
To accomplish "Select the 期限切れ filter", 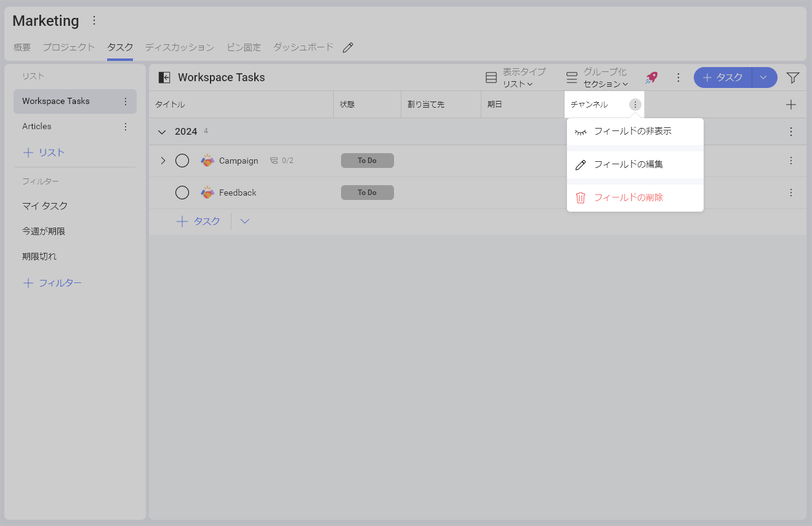I will [39, 257].
